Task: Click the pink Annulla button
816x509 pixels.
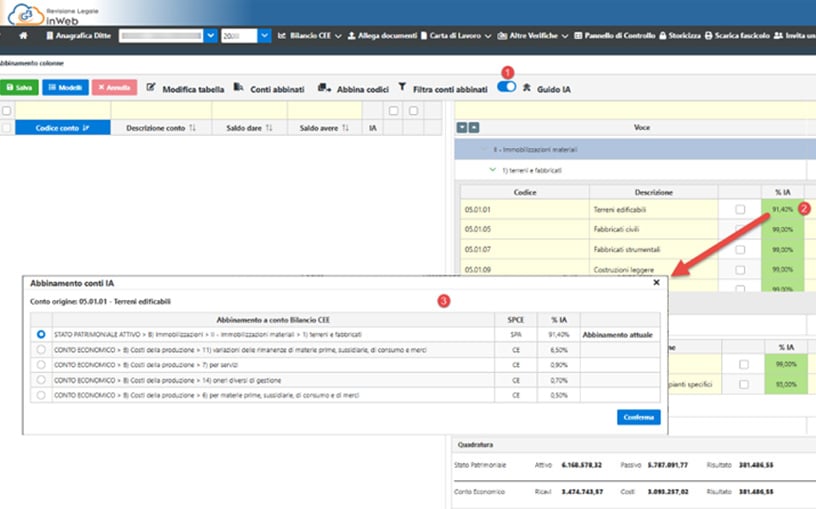Action: (114, 87)
